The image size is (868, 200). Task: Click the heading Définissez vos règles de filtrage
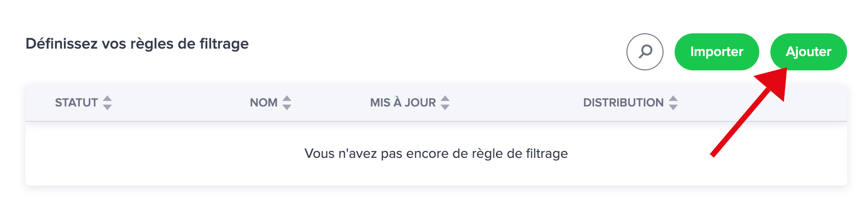coord(137,44)
